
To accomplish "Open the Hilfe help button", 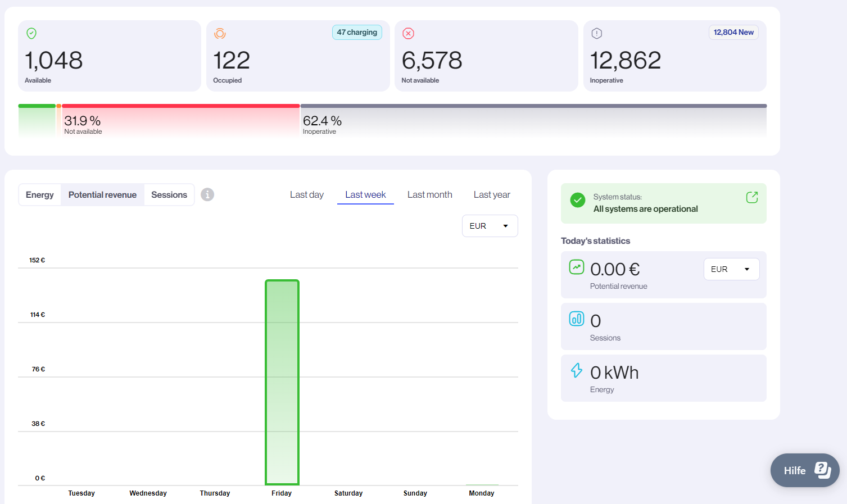I will pos(805,470).
